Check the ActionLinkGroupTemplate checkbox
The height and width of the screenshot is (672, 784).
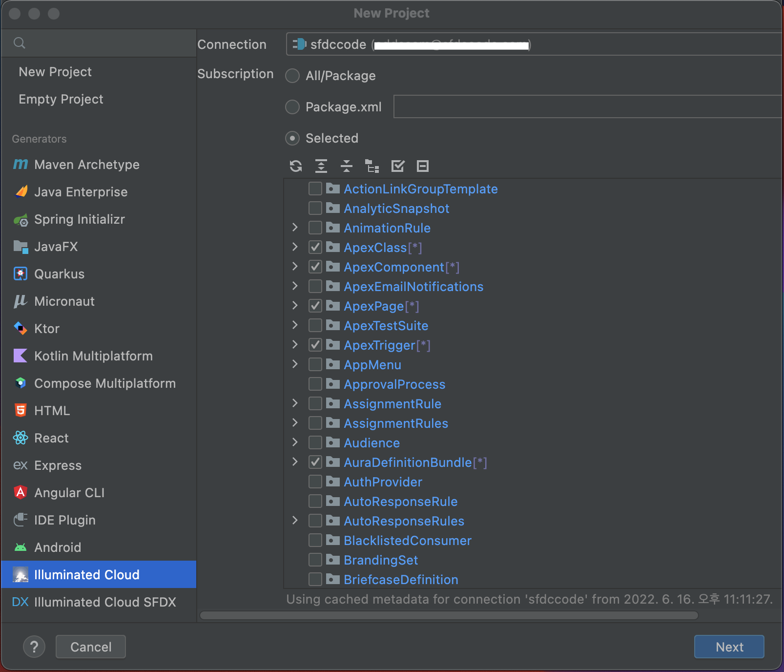(x=315, y=189)
